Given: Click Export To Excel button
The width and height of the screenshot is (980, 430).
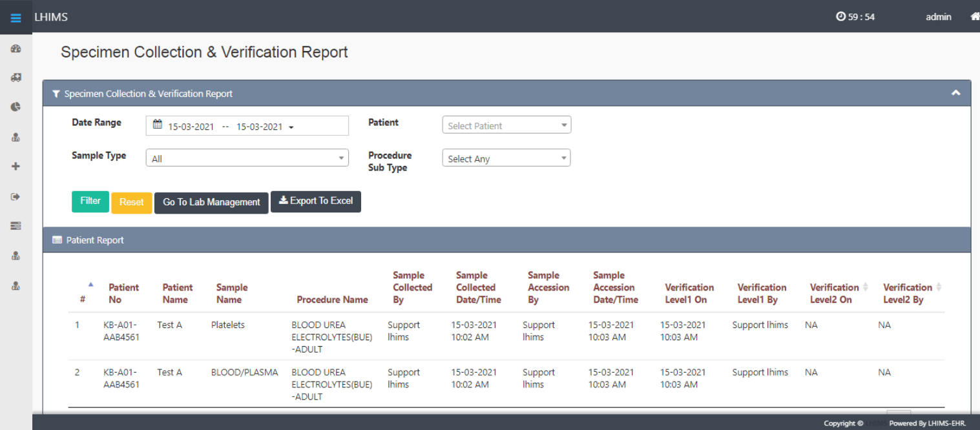Looking at the screenshot, I should [x=315, y=201].
